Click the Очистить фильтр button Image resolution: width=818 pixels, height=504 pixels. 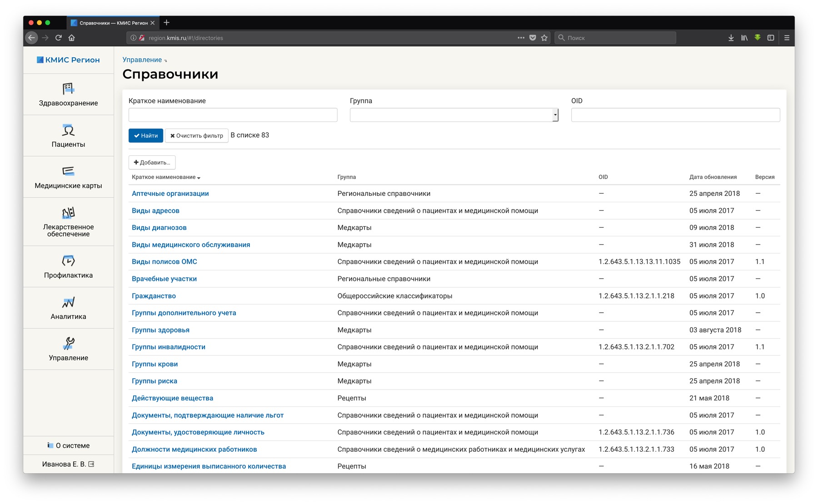(196, 135)
